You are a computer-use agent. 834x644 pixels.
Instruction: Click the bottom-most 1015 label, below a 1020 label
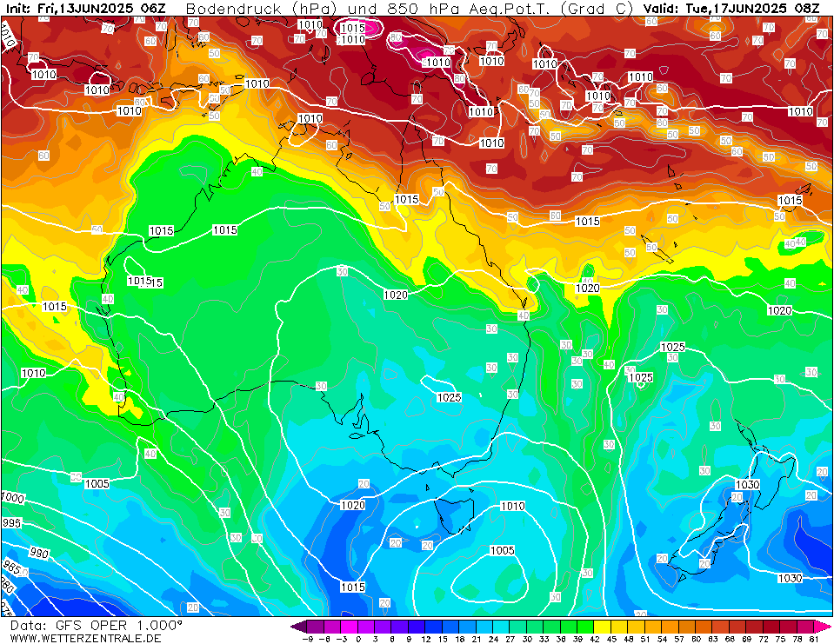353,587
